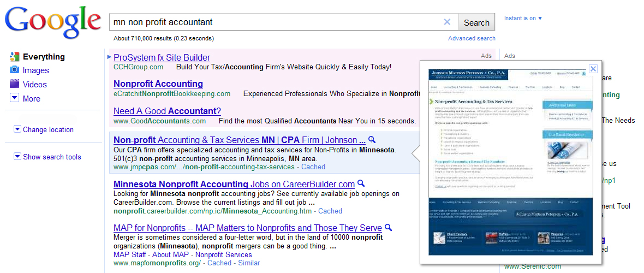Open the Instant is on dropdown
The width and height of the screenshot is (644, 273).
pyautogui.click(x=523, y=18)
